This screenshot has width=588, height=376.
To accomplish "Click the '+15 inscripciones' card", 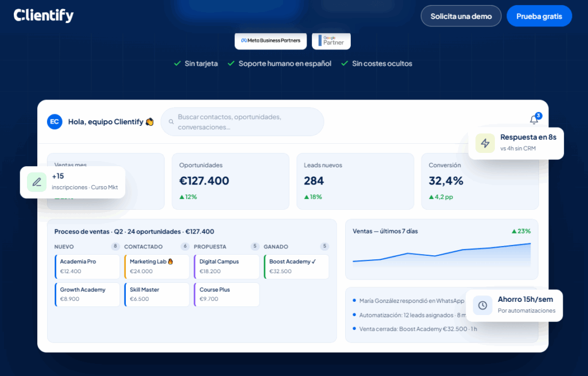I will point(73,182).
